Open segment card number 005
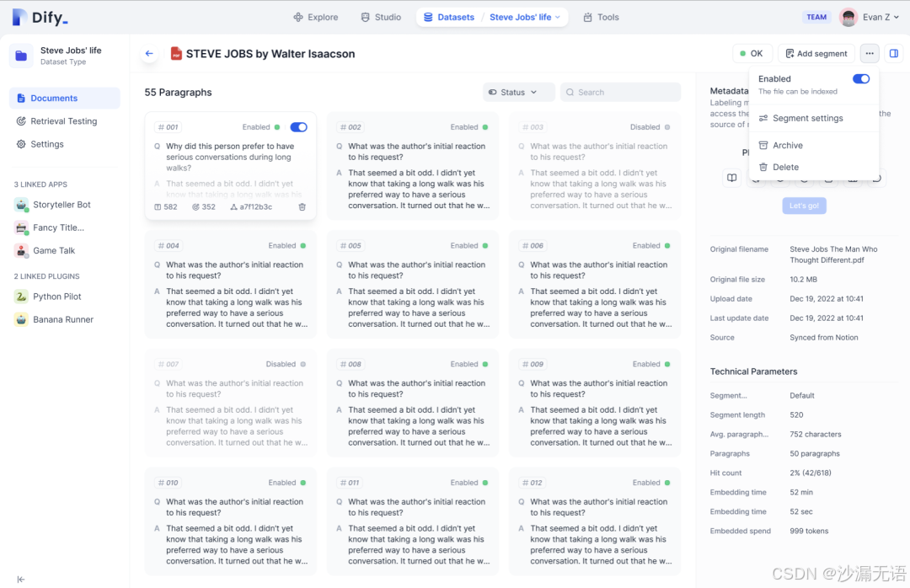 (x=413, y=285)
